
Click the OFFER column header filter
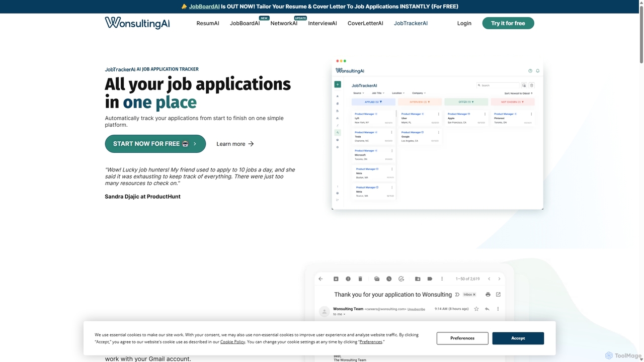[x=466, y=102]
